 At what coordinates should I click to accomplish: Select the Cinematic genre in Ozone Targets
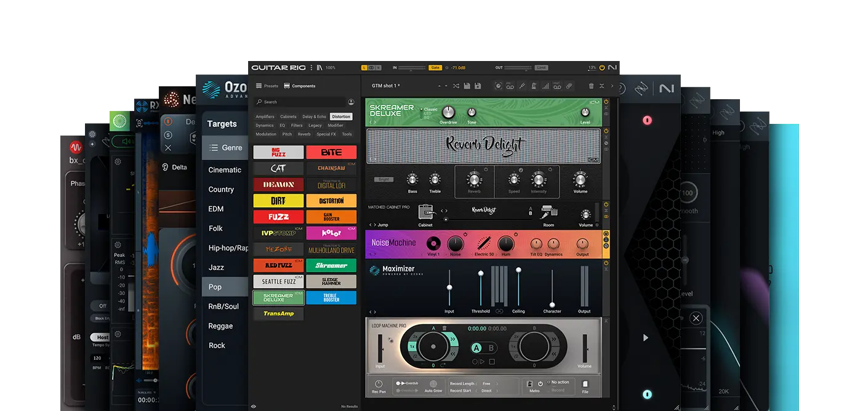(225, 169)
